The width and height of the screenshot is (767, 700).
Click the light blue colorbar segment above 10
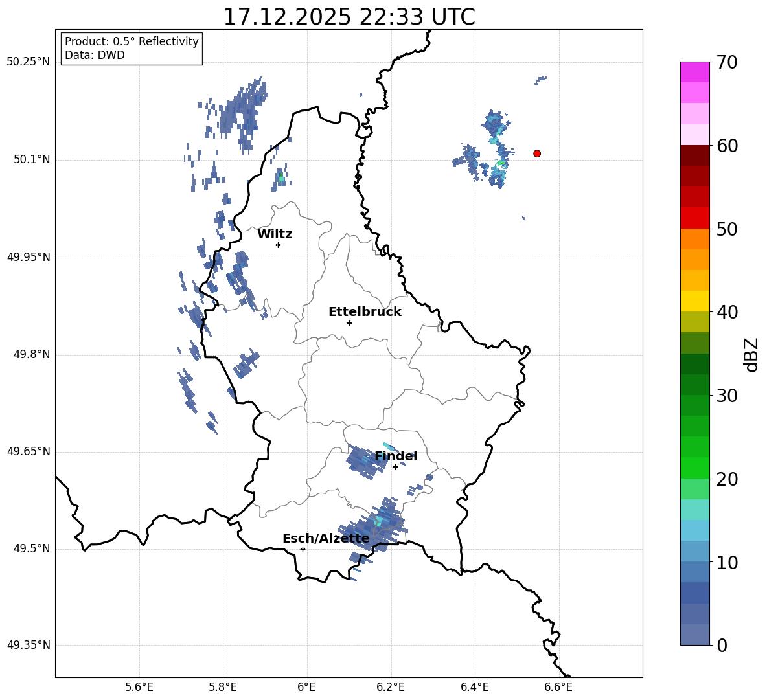click(695, 530)
